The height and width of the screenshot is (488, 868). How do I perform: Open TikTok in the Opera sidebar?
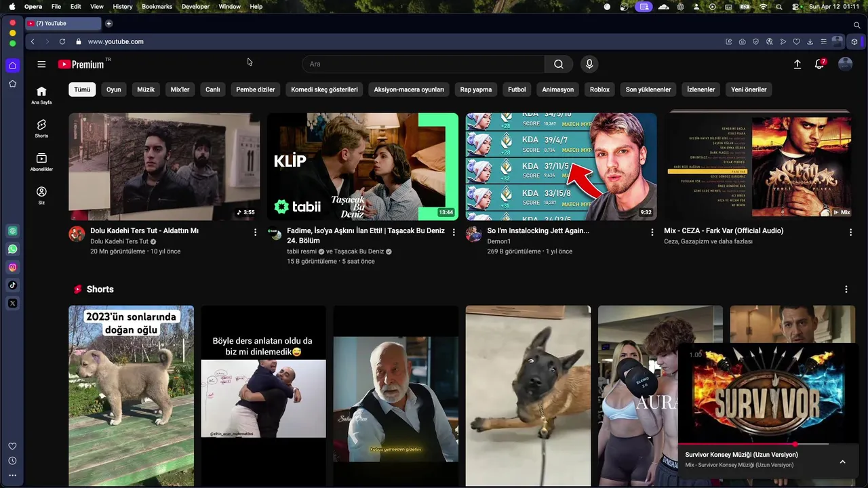(x=12, y=285)
